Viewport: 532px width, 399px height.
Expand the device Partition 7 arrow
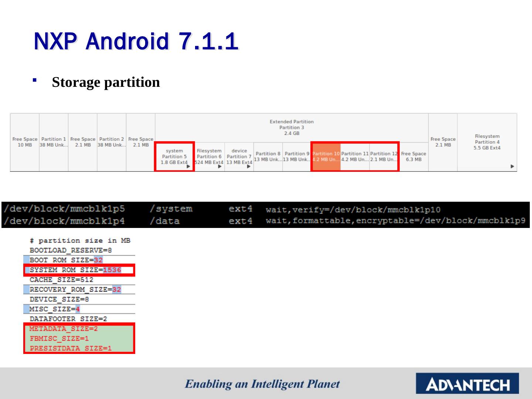[x=248, y=167]
